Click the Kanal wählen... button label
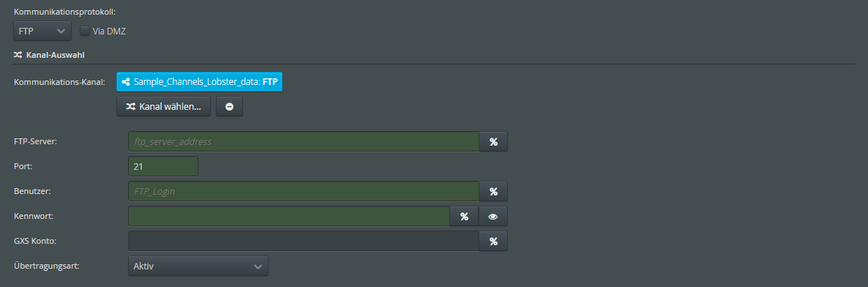868x287 pixels. coord(170,106)
